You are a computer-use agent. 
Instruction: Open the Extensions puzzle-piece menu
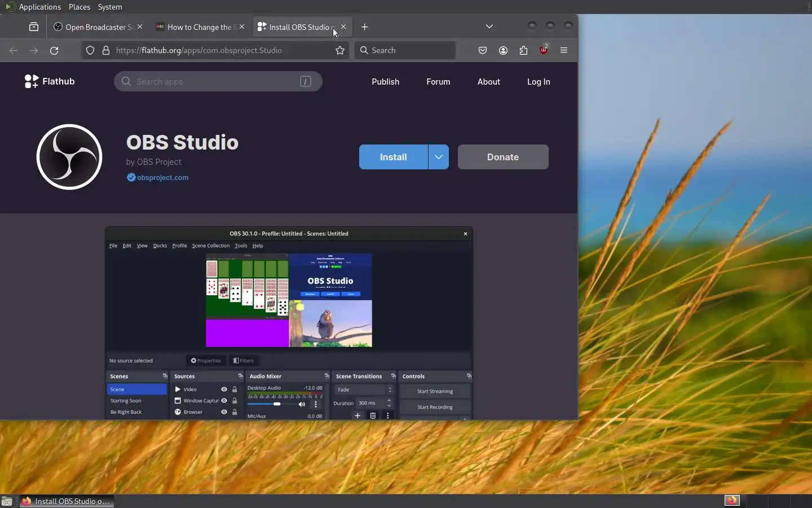523,50
